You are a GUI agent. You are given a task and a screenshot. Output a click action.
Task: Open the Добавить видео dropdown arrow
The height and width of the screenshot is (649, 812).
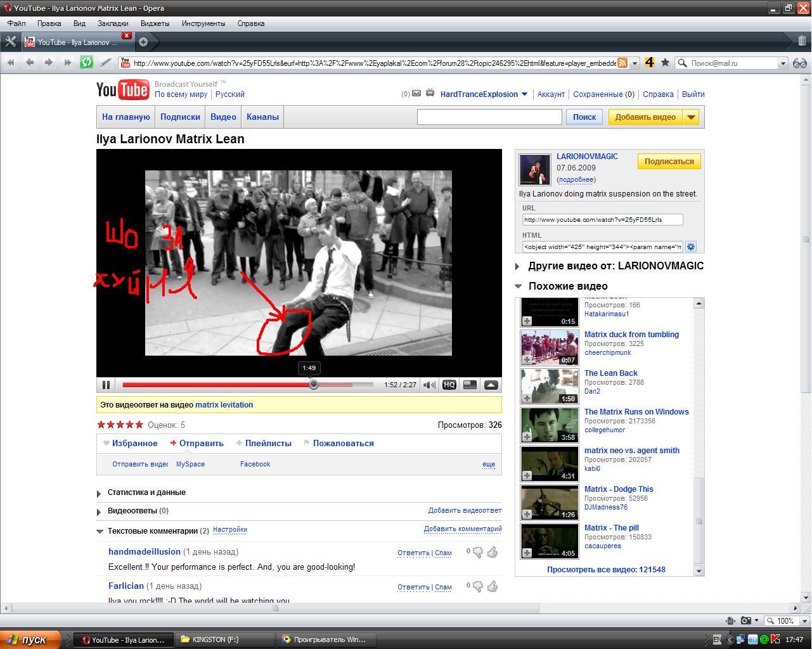coord(691,117)
